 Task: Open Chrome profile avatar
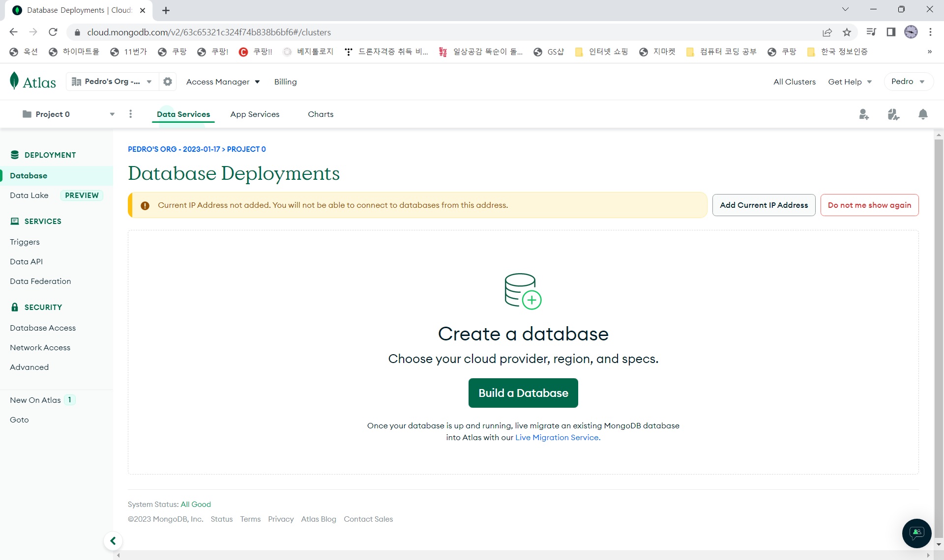pos(911,32)
